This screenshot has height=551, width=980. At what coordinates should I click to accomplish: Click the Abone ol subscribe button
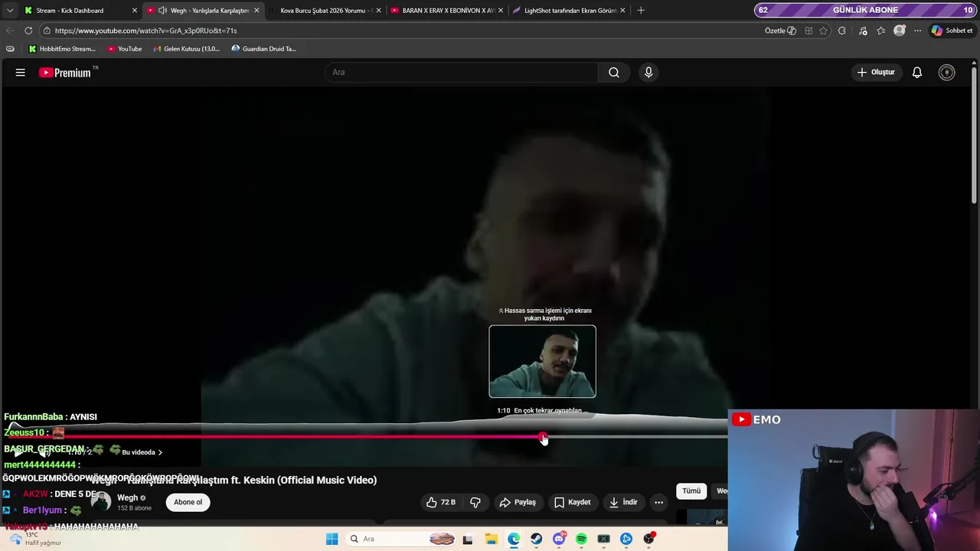188,502
